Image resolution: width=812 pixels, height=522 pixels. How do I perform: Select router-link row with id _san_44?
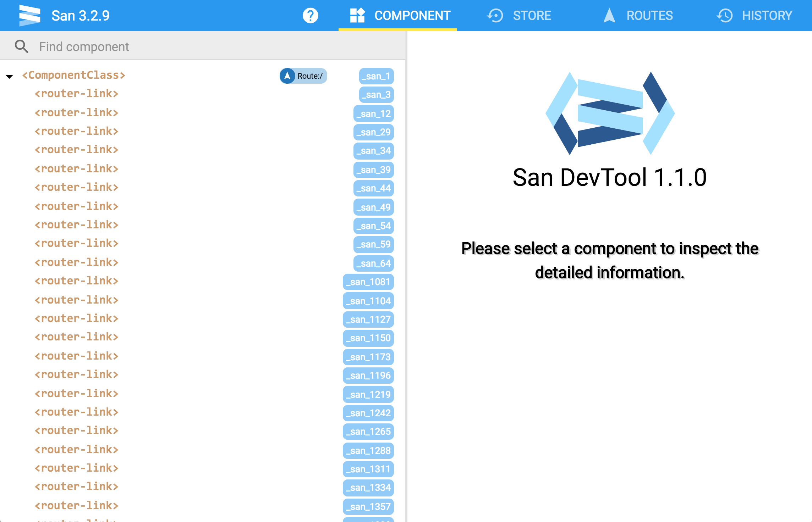202,188
